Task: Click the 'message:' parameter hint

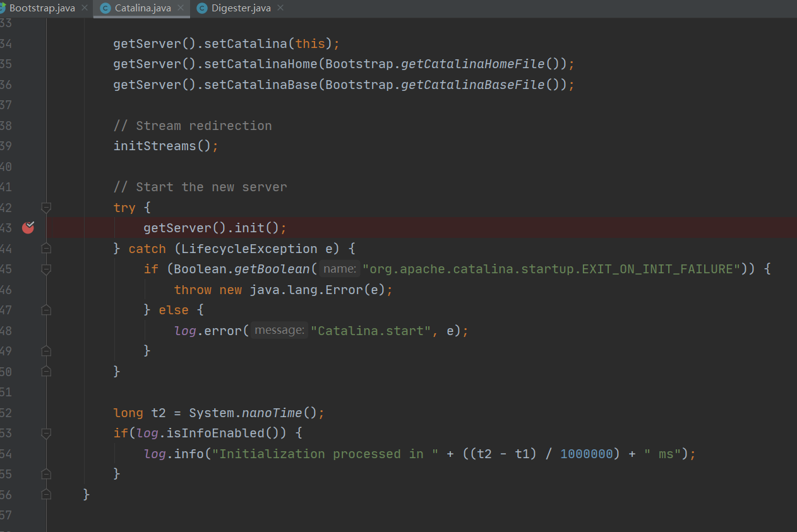Action: (x=279, y=330)
